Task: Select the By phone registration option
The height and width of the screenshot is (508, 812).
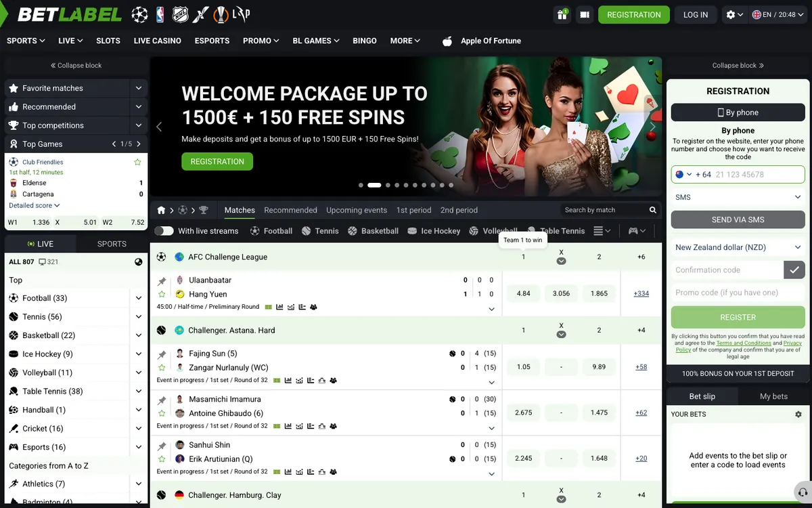Action: click(738, 112)
